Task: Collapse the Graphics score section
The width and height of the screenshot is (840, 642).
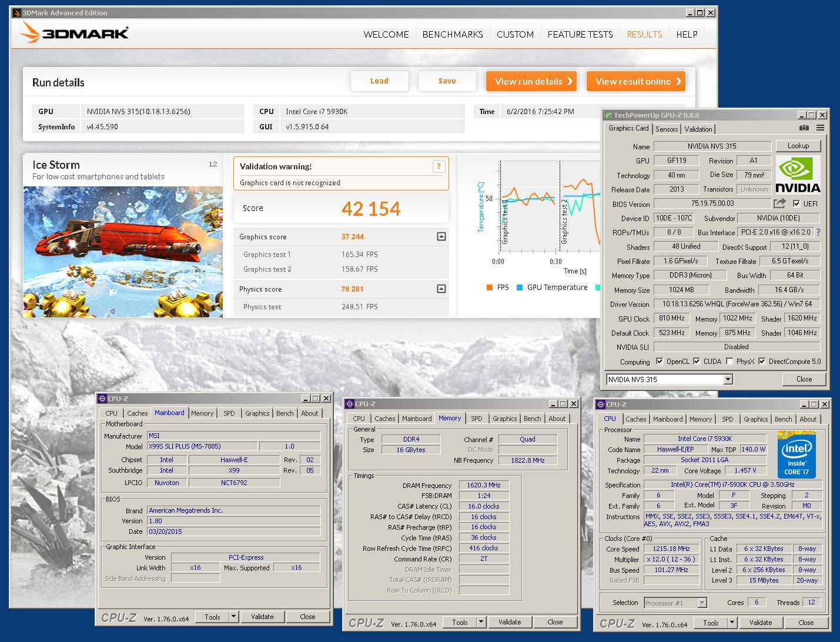Action: 441,236
